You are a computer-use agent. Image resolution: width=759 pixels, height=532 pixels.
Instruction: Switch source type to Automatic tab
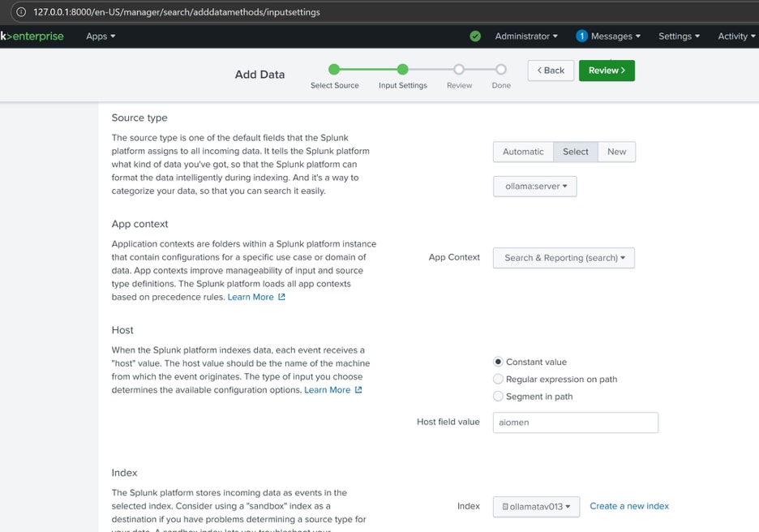pos(523,152)
